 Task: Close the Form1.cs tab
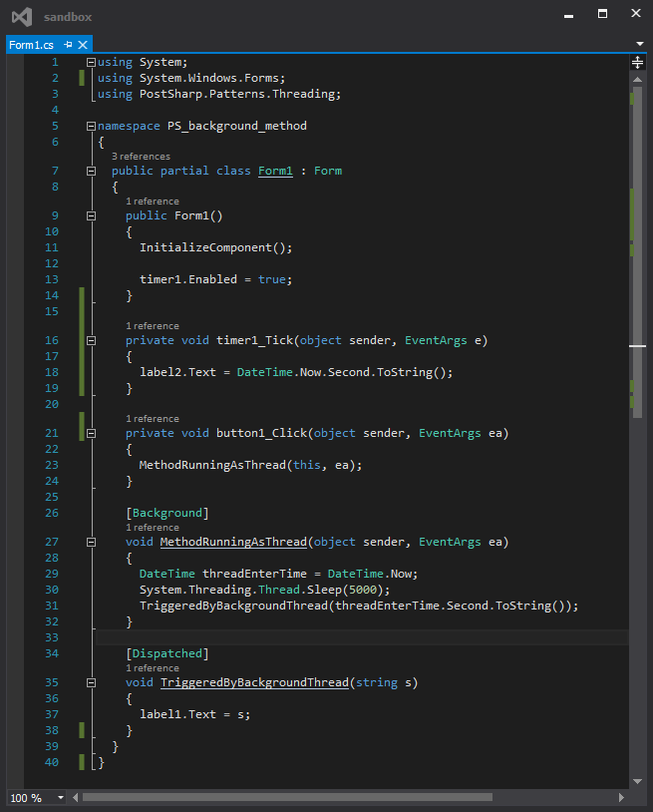tap(83, 45)
